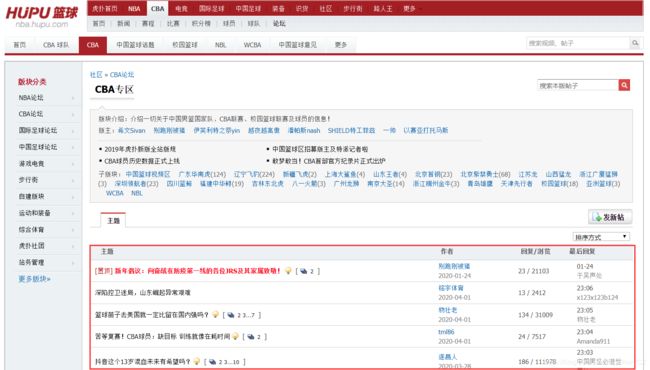Click the light bulb icon on the 篮球苗子 thread

click(x=215, y=314)
